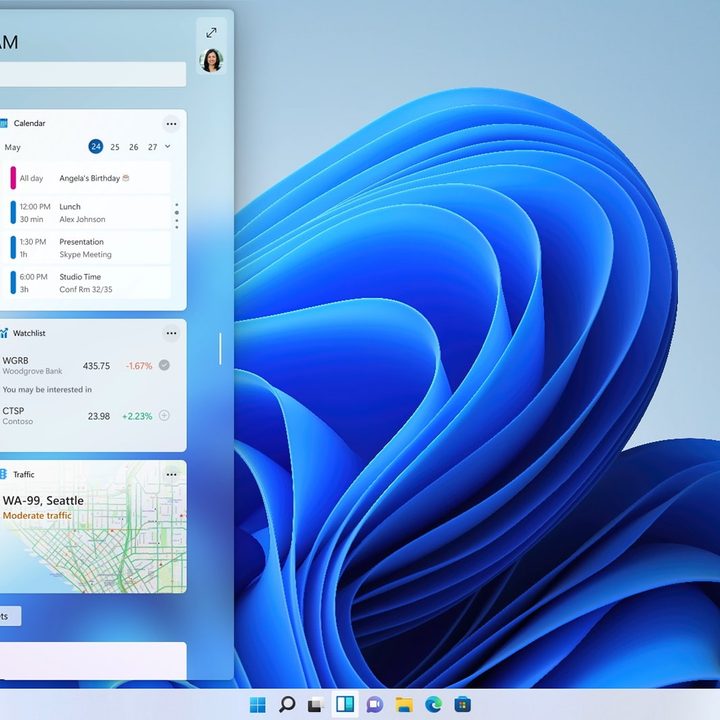This screenshot has width=720, height=720.
Task: Expand the widgets panel to full view
Action: pyautogui.click(x=211, y=33)
